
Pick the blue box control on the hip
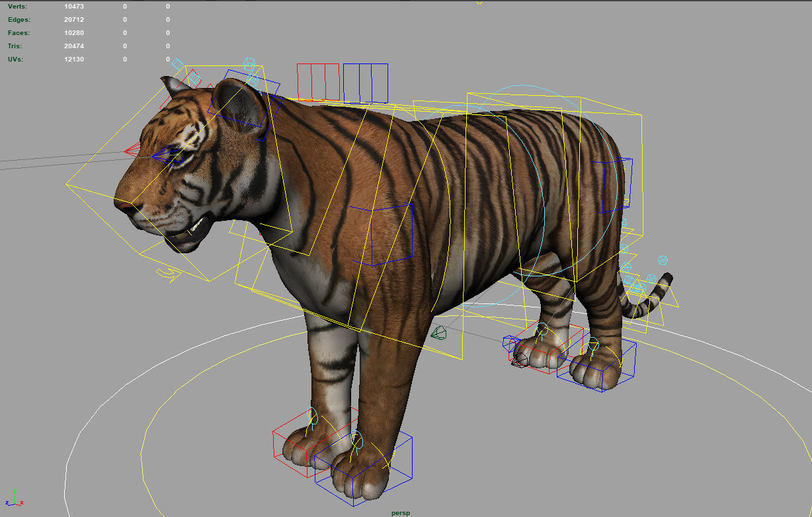(612, 184)
